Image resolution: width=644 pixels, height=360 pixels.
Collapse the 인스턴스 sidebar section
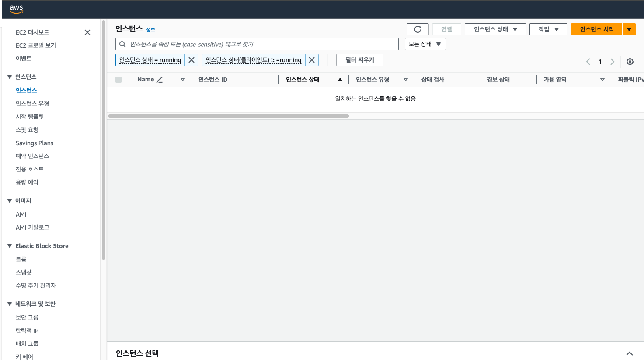pyautogui.click(x=10, y=77)
